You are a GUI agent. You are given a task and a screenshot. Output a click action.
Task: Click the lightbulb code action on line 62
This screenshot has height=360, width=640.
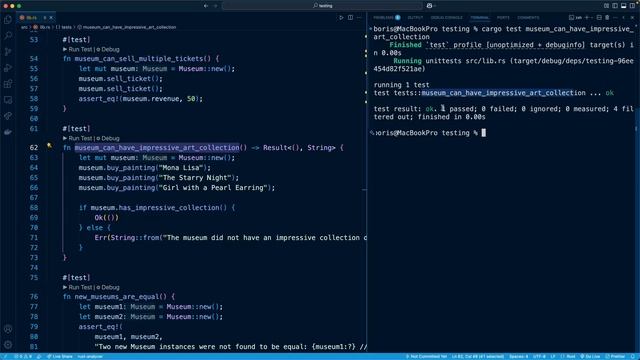pos(49,145)
